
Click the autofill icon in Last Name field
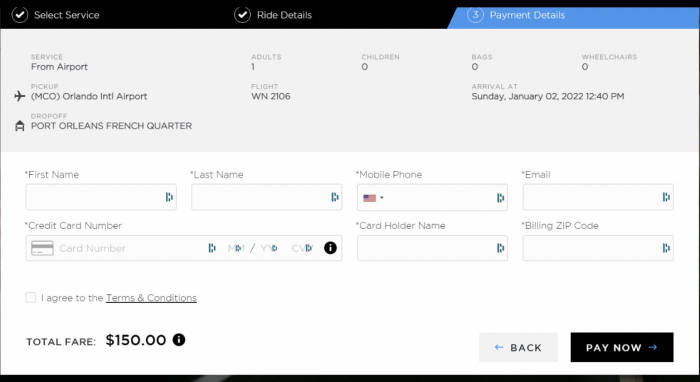pyautogui.click(x=335, y=197)
